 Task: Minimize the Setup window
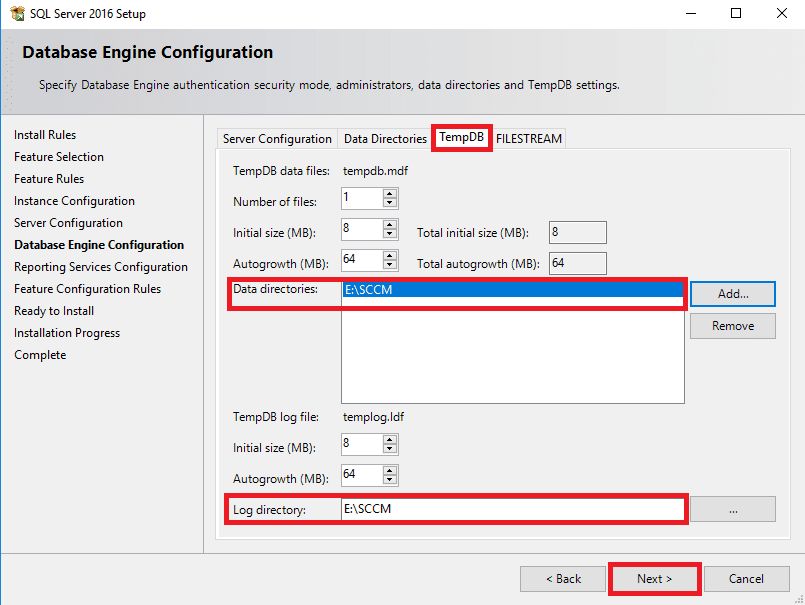coord(691,13)
